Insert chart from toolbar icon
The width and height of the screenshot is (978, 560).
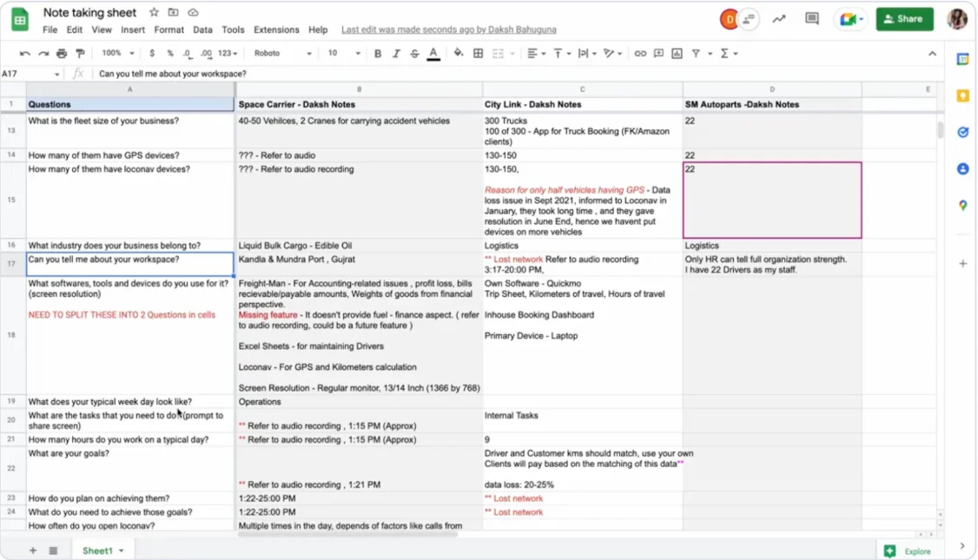click(677, 54)
